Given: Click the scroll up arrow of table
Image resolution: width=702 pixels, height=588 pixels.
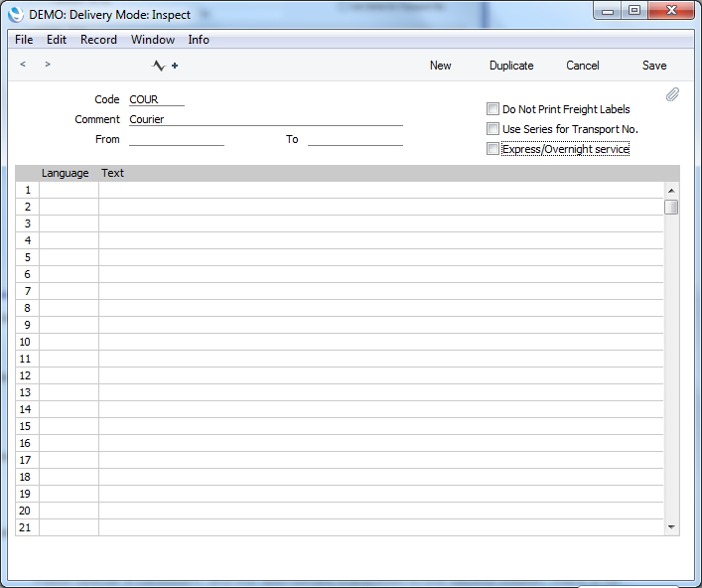Looking at the screenshot, I should pyautogui.click(x=671, y=191).
